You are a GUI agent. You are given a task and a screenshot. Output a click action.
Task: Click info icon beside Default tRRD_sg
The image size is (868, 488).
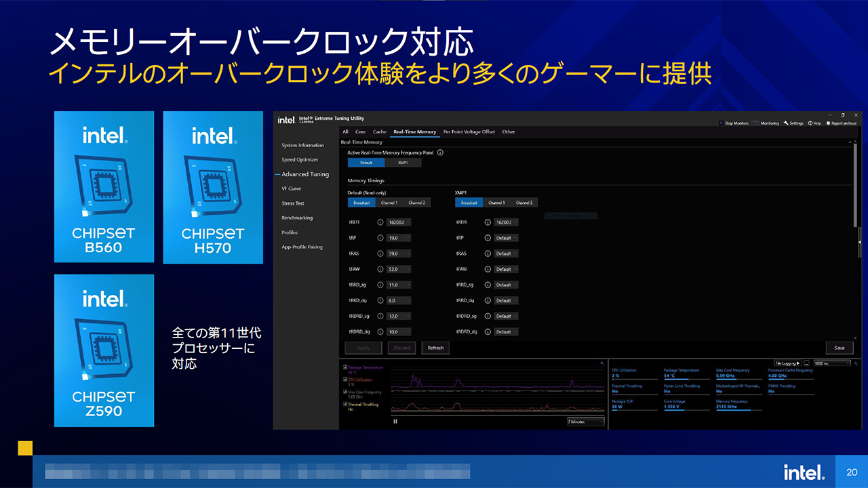(x=380, y=285)
